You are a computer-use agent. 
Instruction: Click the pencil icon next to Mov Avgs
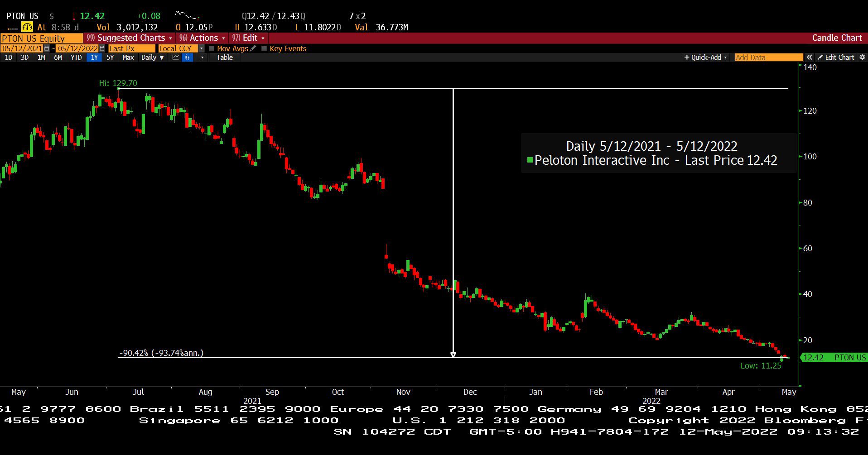click(x=253, y=48)
